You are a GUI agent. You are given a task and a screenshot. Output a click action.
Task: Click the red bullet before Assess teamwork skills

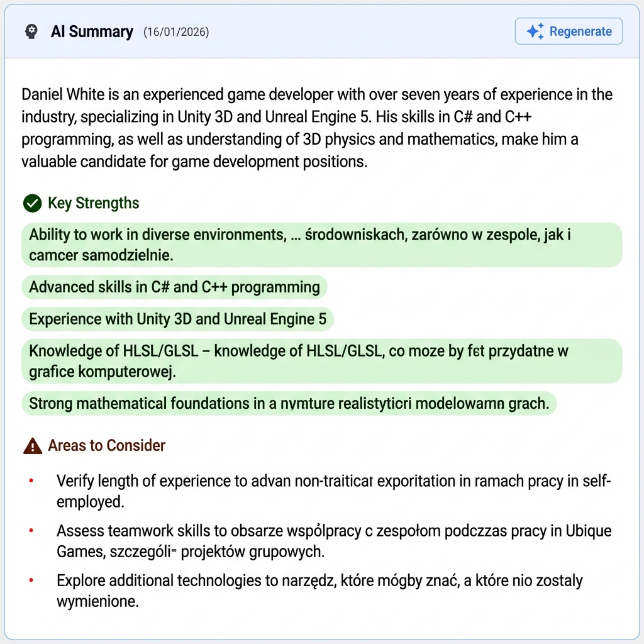point(31,530)
